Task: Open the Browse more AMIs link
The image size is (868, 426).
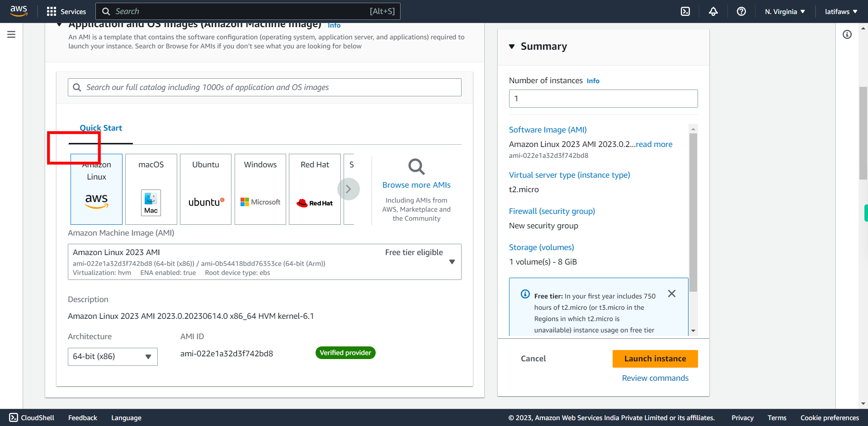Action: point(416,185)
